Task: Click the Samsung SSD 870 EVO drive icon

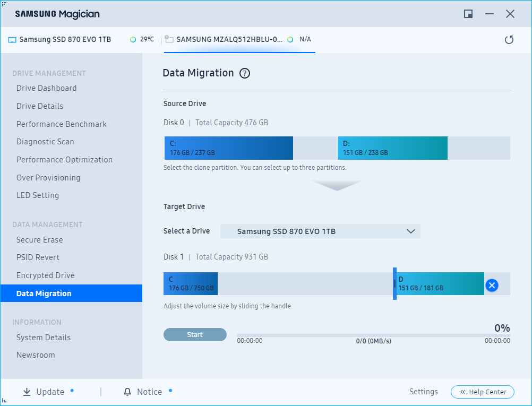Action: (12, 40)
